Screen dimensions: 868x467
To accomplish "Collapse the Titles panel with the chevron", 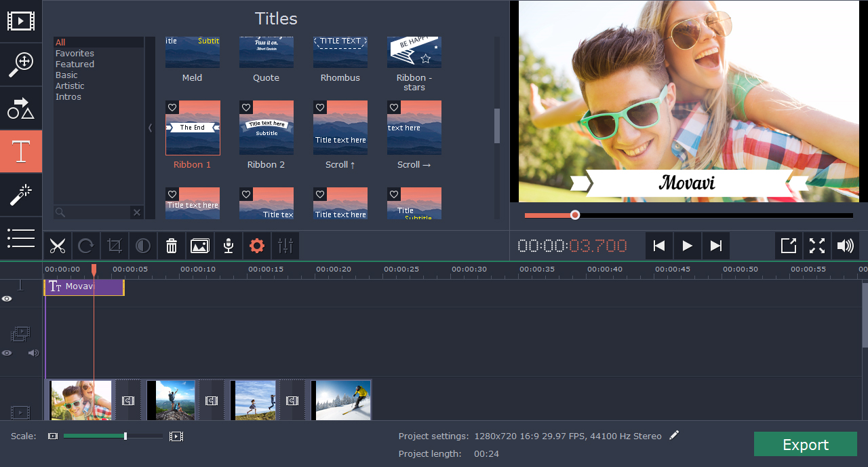I will (151, 128).
